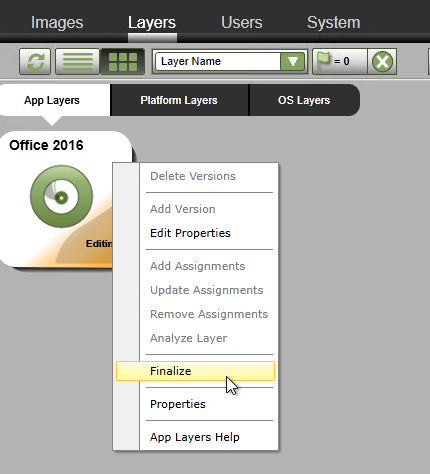Click the green flag filter counter
The height and width of the screenshot is (474, 430).
(x=340, y=61)
